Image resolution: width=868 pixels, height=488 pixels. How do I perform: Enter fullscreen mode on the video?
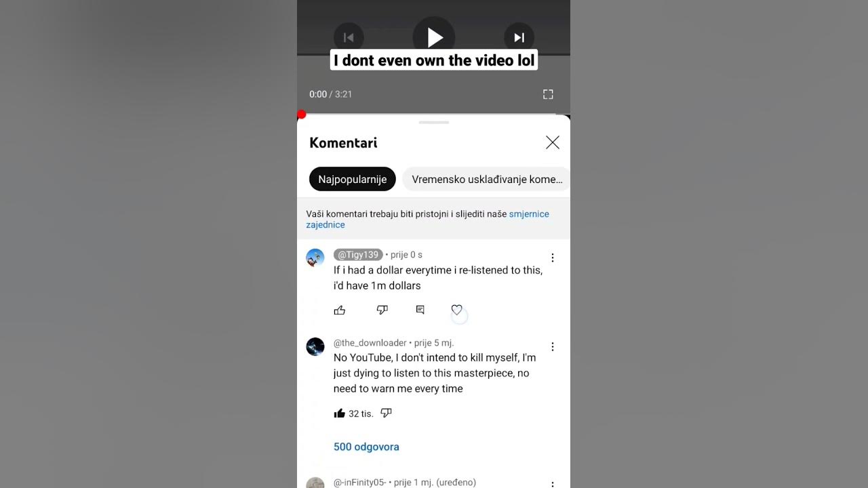548,94
